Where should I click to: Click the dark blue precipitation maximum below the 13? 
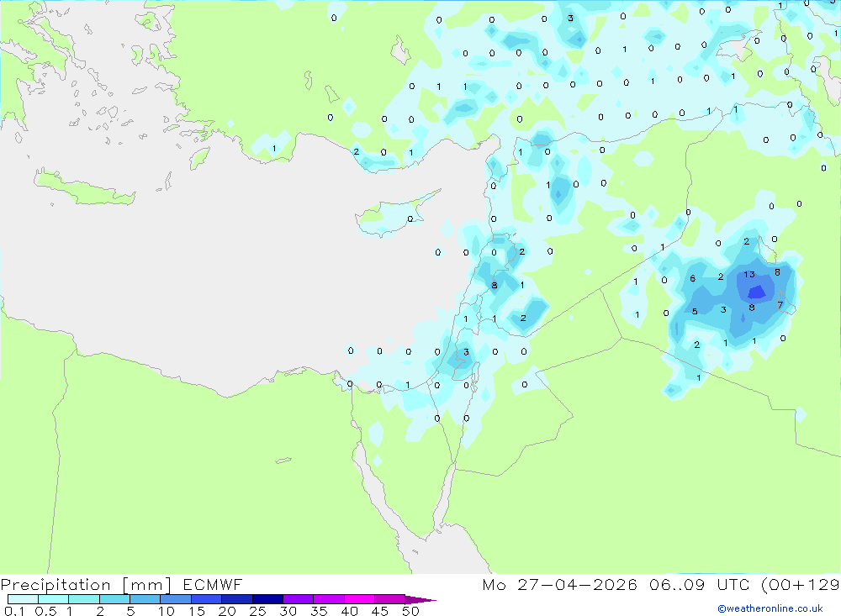(757, 292)
